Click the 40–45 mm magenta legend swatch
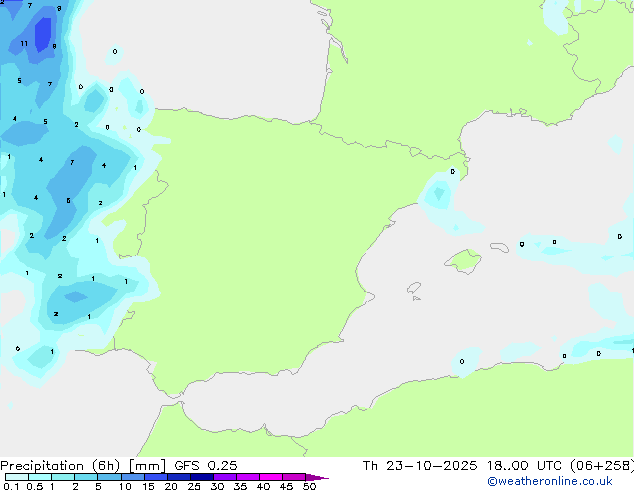634x490 pixels. pos(271,477)
